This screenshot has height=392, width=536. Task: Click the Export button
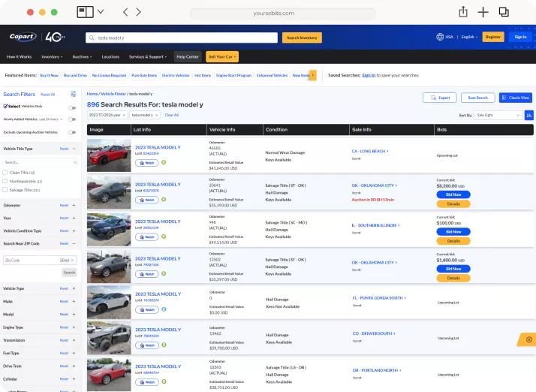coord(440,98)
